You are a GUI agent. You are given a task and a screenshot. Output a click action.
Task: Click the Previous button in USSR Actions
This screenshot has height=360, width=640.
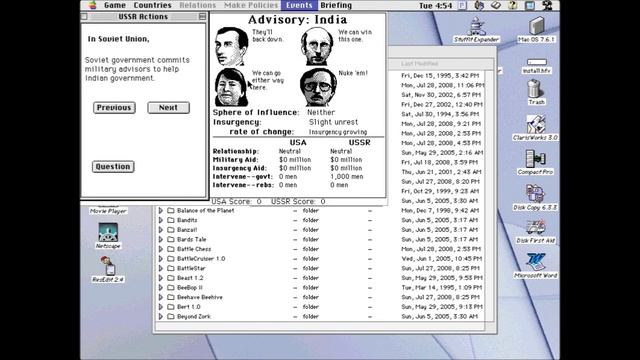114,108
